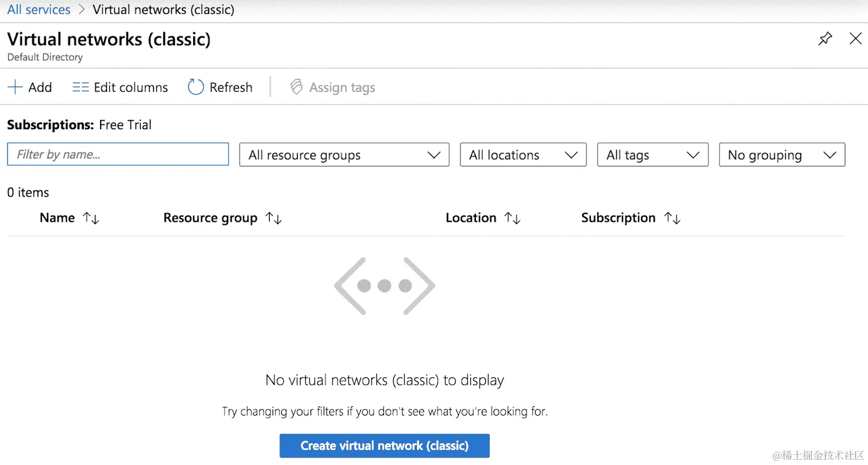868x465 pixels.
Task: Focus the Filter by name field
Action: point(118,154)
